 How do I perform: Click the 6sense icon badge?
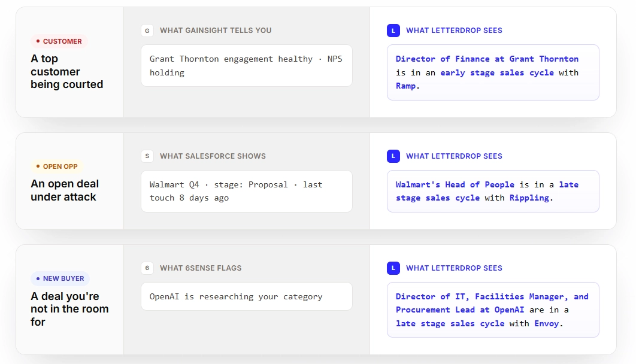tap(147, 268)
